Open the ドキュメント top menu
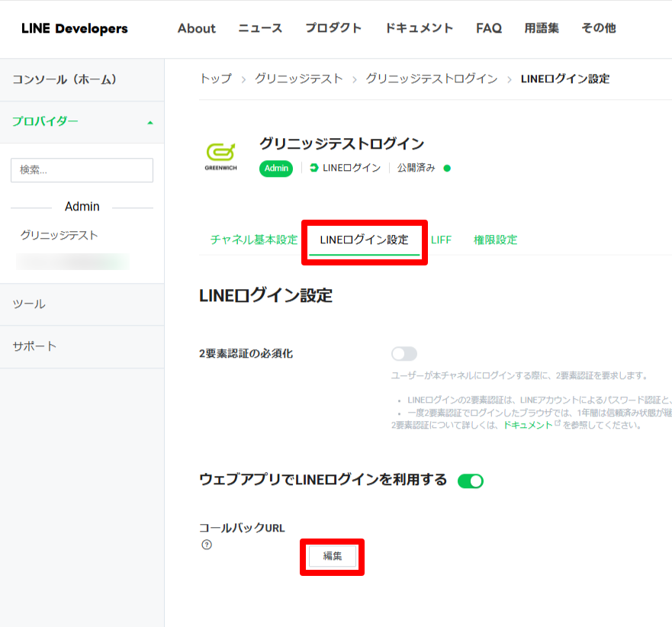The width and height of the screenshot is (672, 627). pos(420,28)
